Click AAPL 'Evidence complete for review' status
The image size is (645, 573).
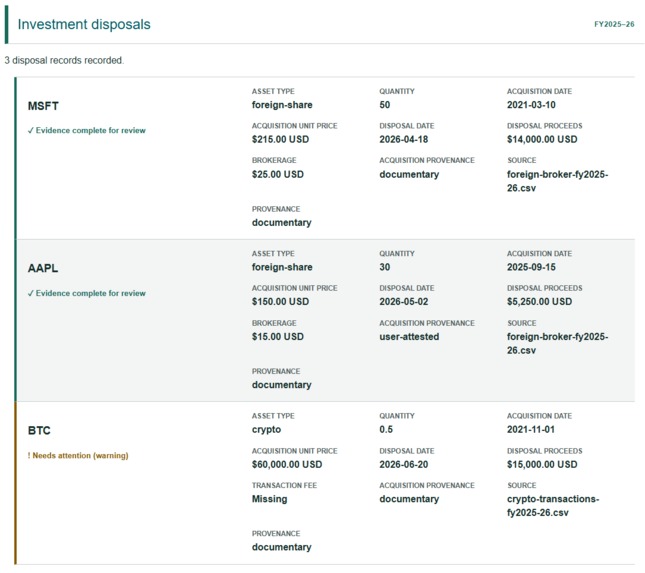tap(86, 293)
